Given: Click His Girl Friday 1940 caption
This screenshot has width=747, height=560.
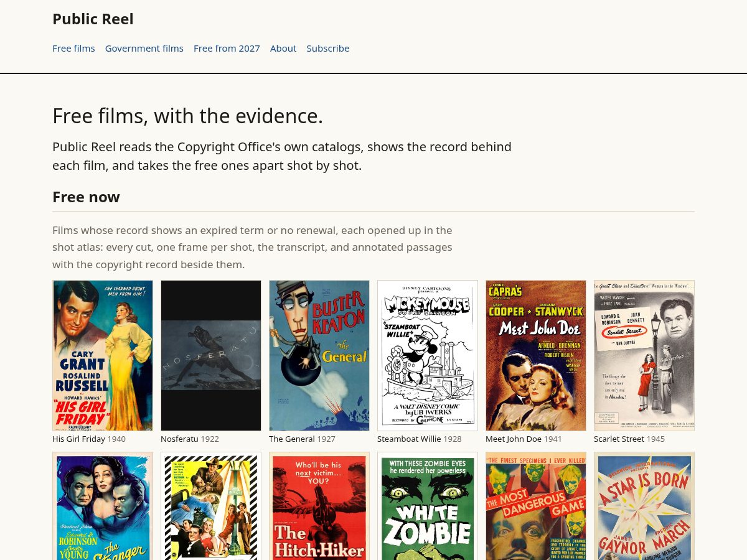Looking at the screenshot, I should [89, 439].
